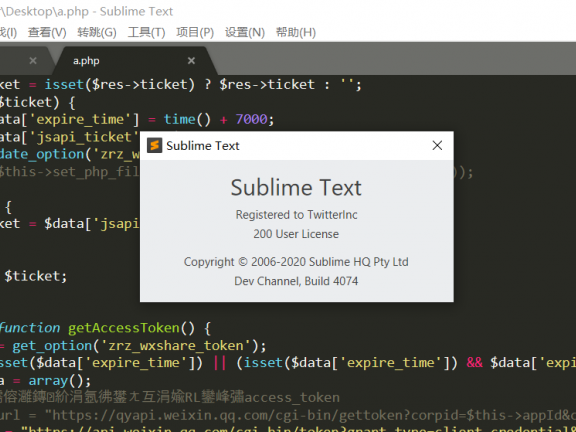
Task: Click the first isset keyword on top line
Action: tap(64, 84)
